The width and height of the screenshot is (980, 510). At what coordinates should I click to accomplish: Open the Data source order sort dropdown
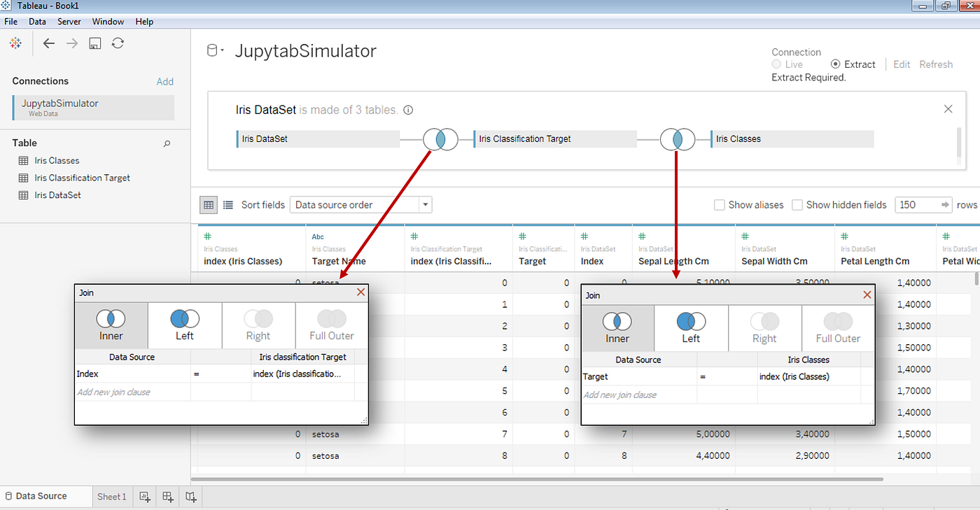[x=424, y=204]
